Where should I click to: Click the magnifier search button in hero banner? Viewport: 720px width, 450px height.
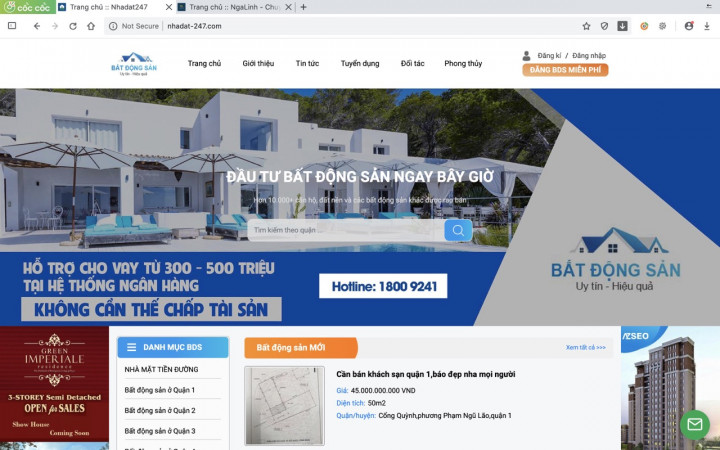pos(458,230)
